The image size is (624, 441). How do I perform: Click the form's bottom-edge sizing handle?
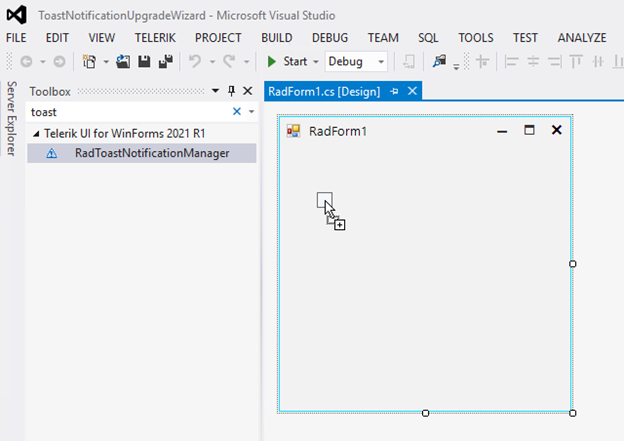pos(425,413)
